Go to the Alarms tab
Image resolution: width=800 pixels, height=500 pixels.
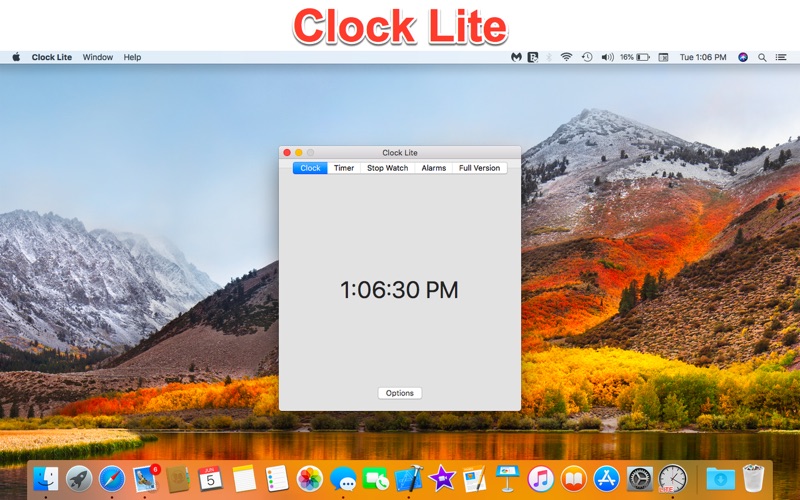coord(434,168)
